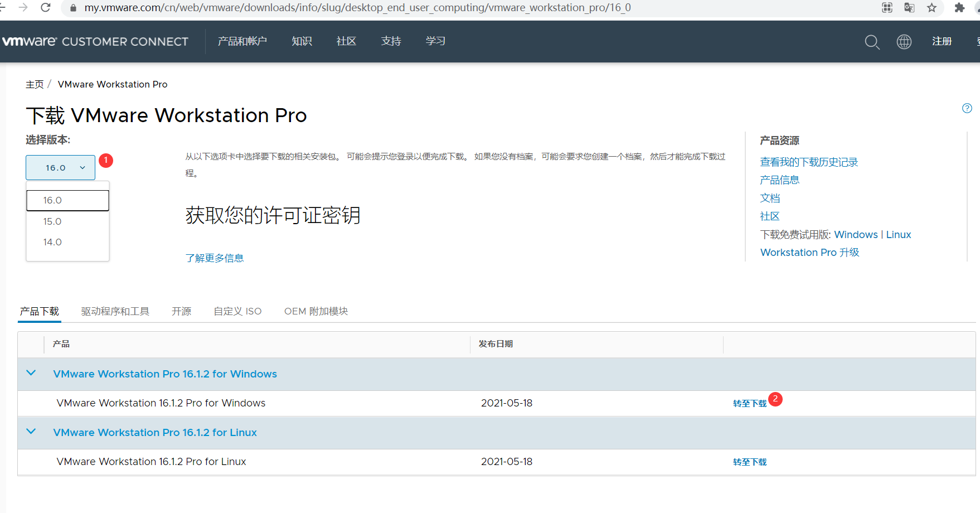Click VMware Workstation Pro 16.1.2 for Windows title
The image size is (980, 513).
click(165, 374)
